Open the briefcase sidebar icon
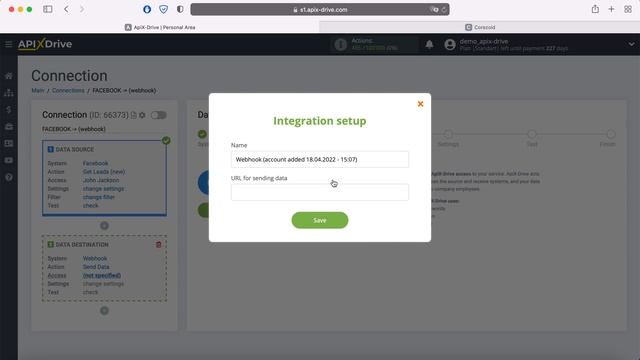 9,127
